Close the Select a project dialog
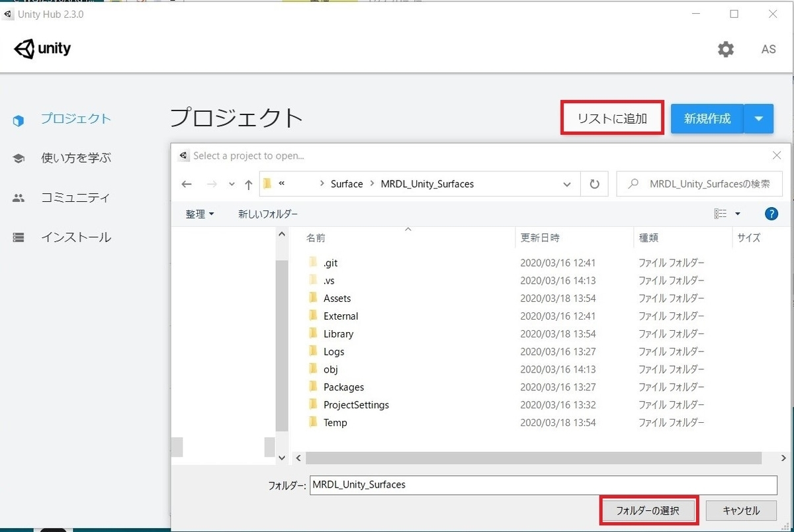Screen dimensions: 794x532 [x=777, y=155]
